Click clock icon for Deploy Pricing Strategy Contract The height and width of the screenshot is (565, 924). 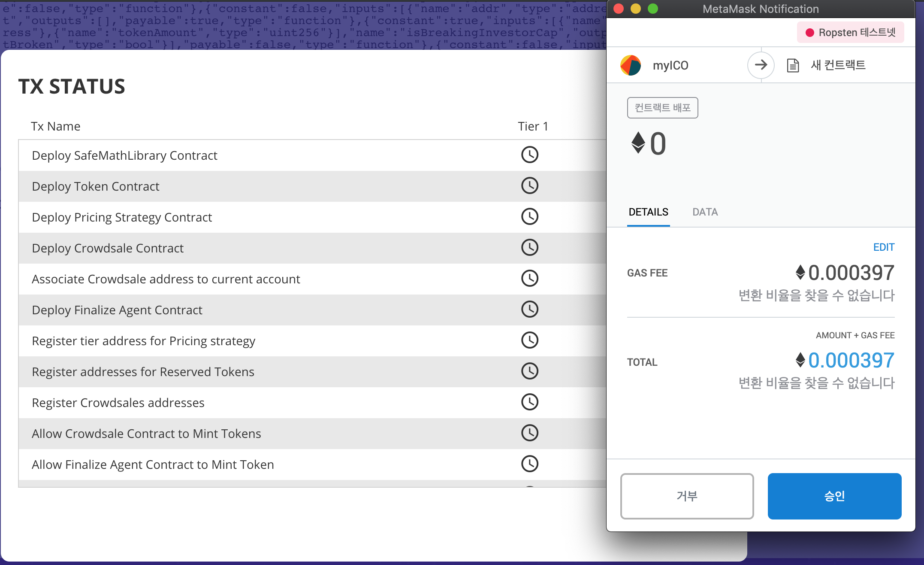point(529,217)
